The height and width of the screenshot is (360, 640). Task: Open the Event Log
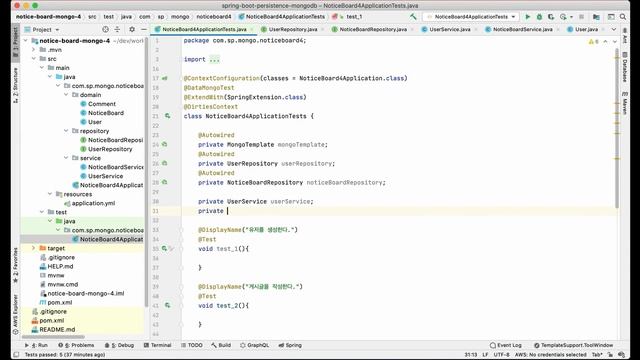point(505,345)
